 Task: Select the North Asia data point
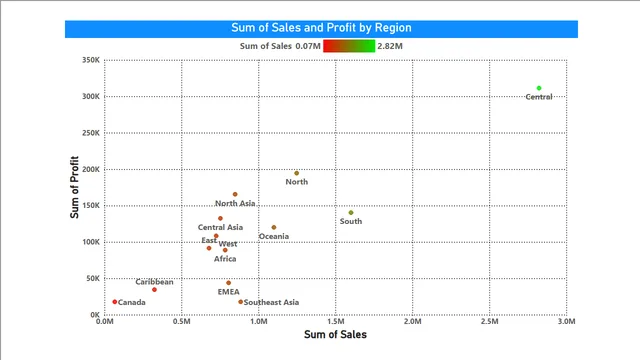(x=235, y=194)
